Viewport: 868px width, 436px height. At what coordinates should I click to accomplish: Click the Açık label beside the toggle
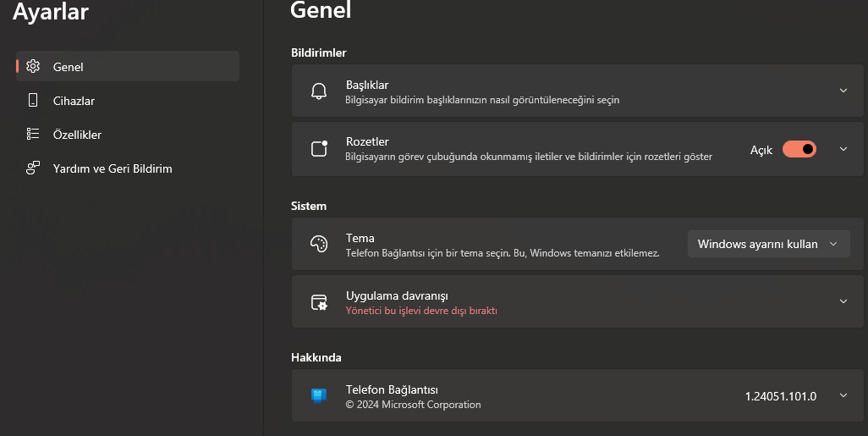761,150
